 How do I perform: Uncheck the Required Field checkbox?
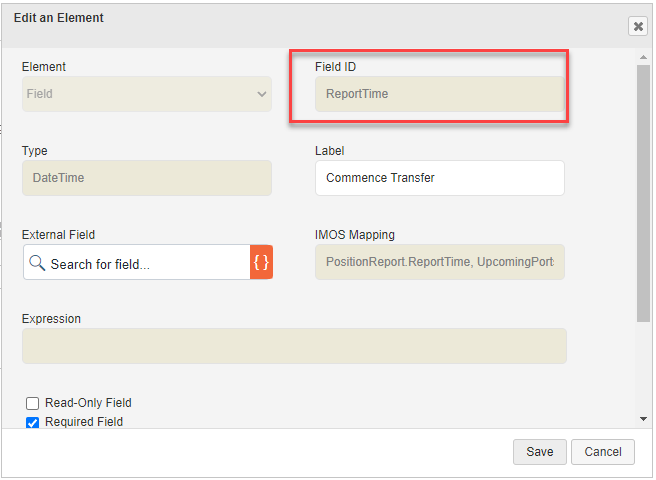[33, 422]
